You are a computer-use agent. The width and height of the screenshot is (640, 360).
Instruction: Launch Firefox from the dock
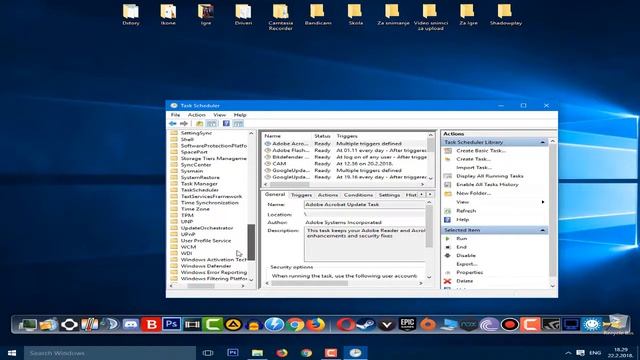pos(316,324)
